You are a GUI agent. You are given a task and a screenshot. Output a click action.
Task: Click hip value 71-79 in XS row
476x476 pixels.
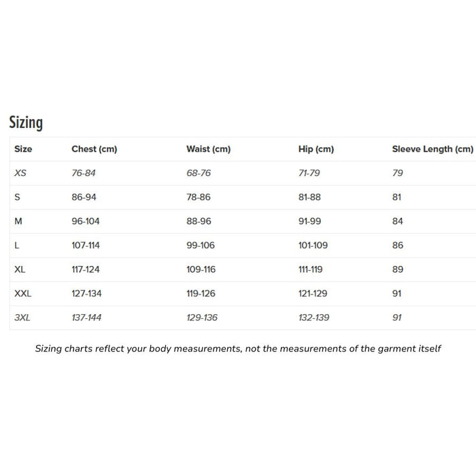tap(309, 173)
